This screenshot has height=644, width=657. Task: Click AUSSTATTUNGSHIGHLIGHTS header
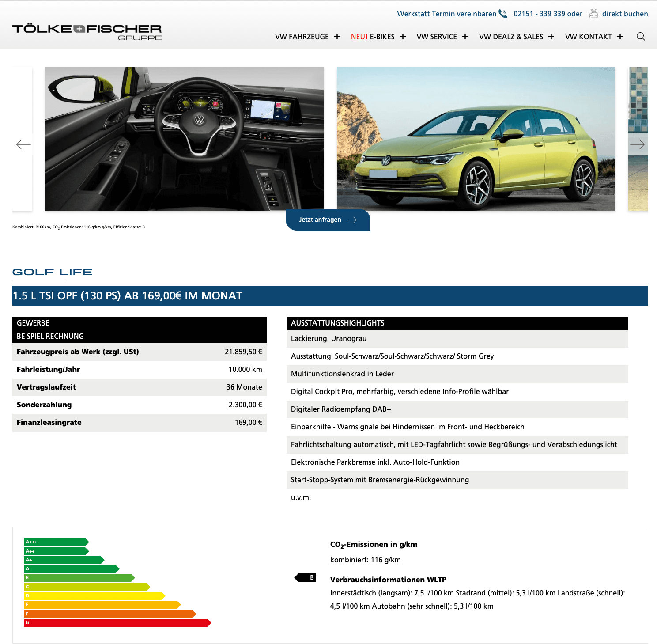pyautogui.click(x=457, y=323)
